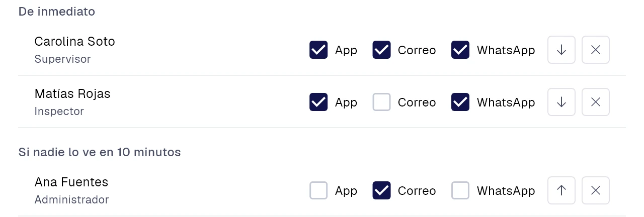
Task: Enable App for Ana Fuentes
Action: click(318, 190)
